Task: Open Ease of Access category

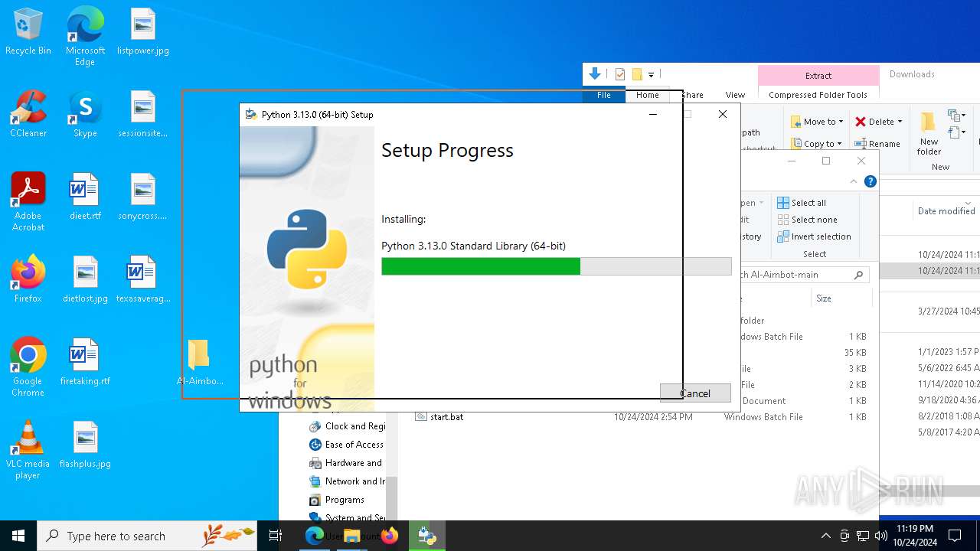Action: [346, 445]
